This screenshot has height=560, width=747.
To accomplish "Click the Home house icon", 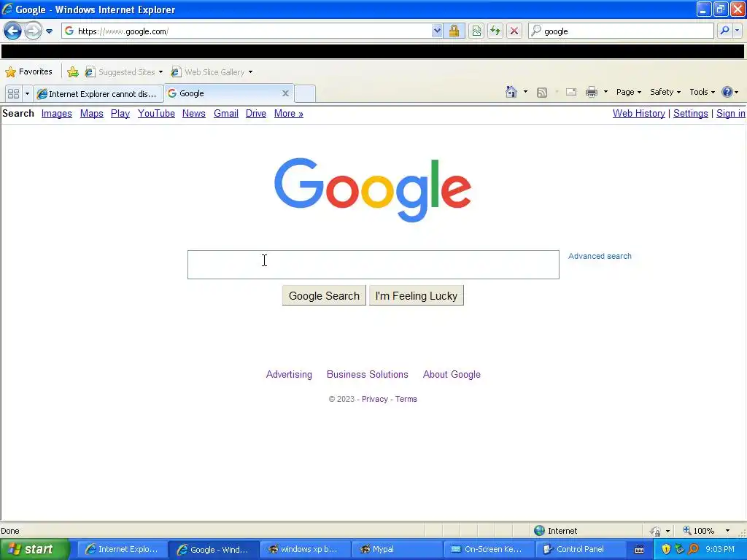I will (x=511, y=92).
